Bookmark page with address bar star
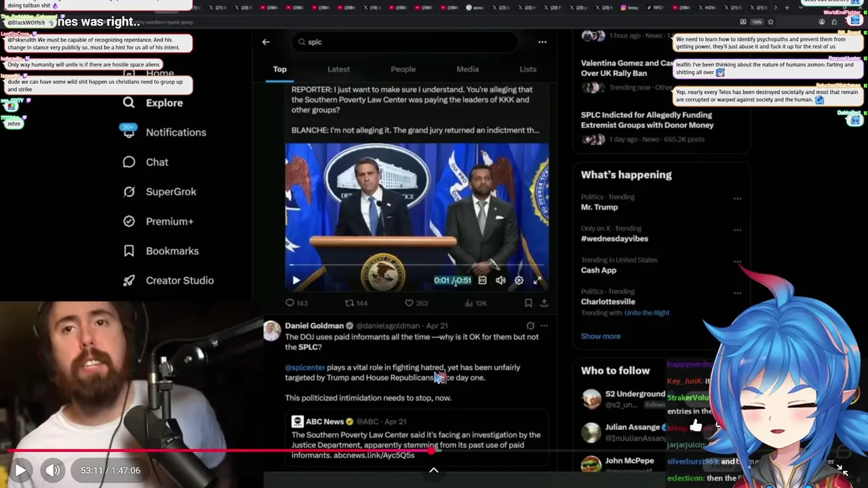The width and height of the screenshot is (868, 488). click(x=770, y=22)
